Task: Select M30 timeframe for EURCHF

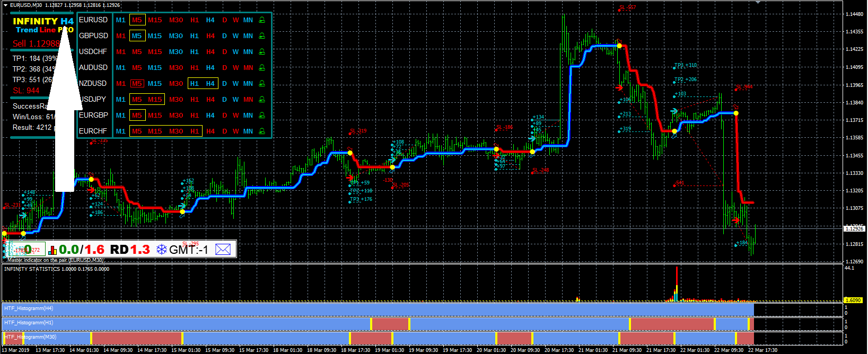Action: click(x=176, y=131)
